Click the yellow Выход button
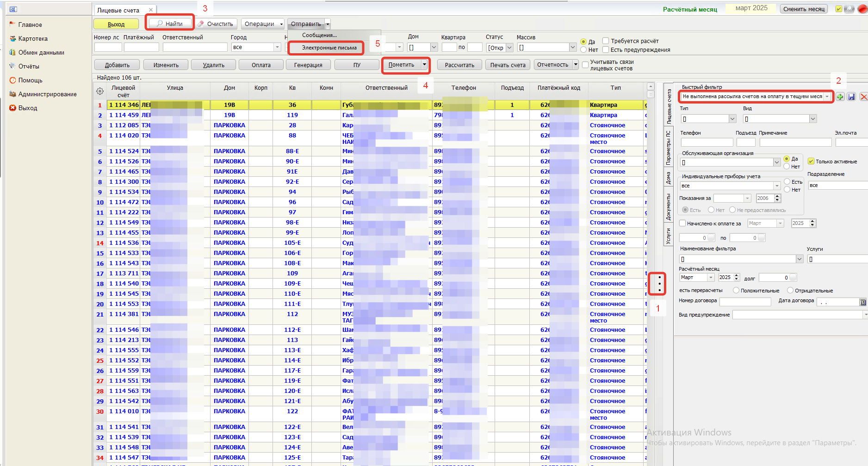 (116, 24)
